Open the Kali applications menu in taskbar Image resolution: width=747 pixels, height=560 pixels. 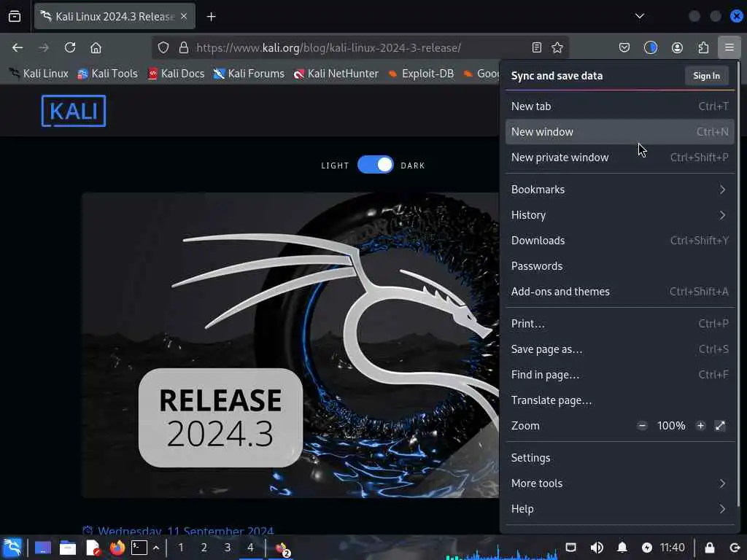coord(12,548)
